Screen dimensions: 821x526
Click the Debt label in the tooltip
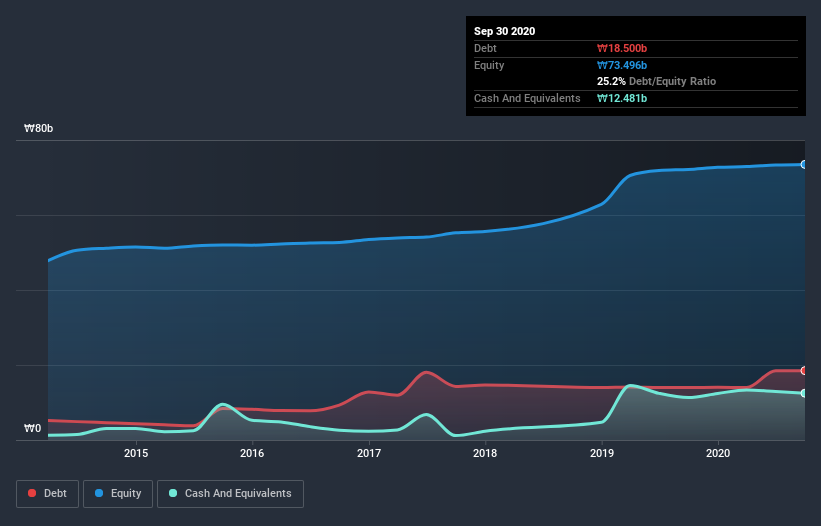(485, 49)
